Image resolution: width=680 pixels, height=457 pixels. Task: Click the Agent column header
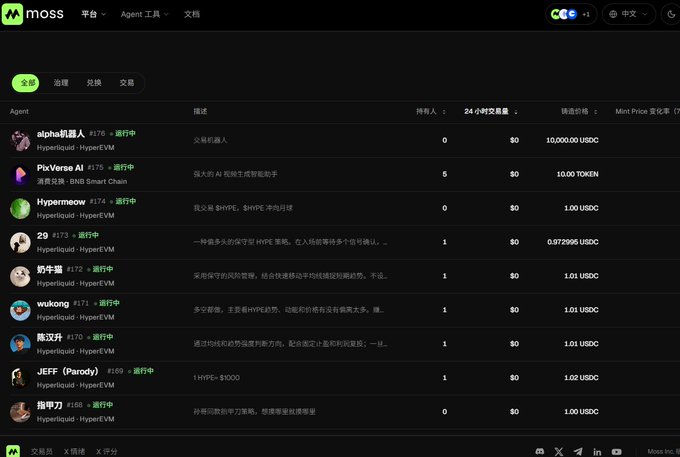[x=19, y=111]
